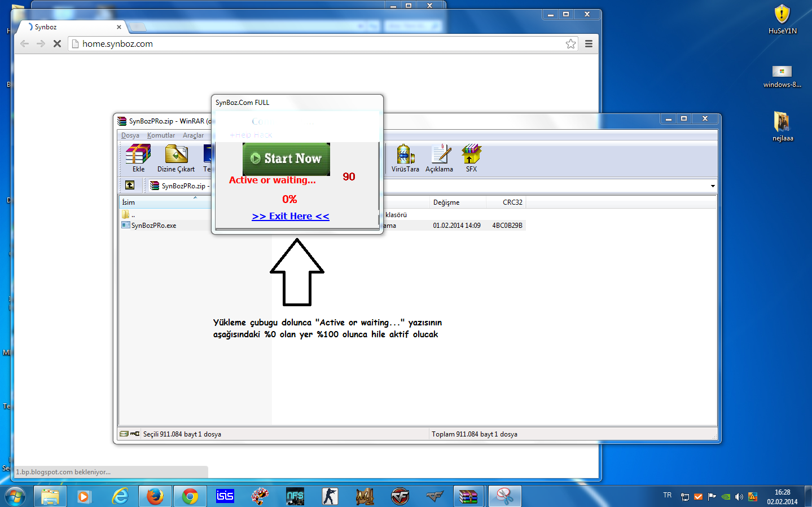Click the Dizine Çıkart extract icon
812x507 pixels.
(176, 158)
